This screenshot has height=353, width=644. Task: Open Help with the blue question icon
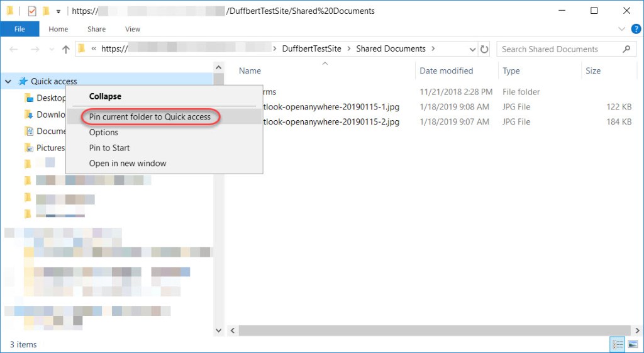tap(636, 29)
